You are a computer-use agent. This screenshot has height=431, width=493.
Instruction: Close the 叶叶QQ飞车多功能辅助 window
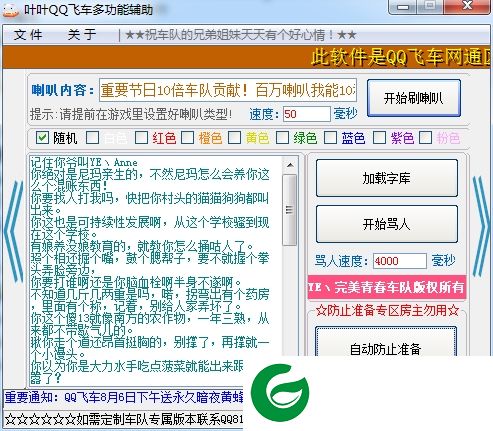tap(468, 6)
